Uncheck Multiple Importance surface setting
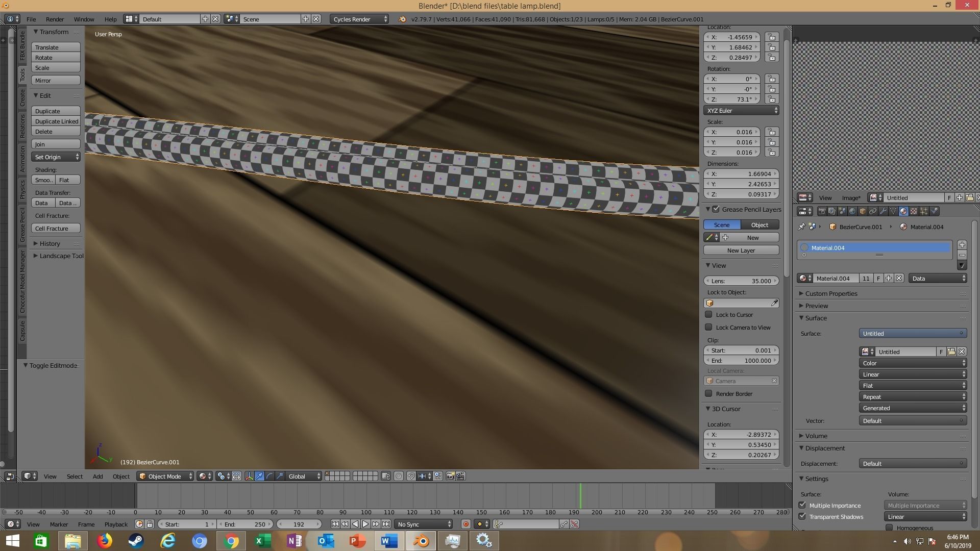Image resolution: width=980 pixels, height=551 pixels. (x=802, y=505)
